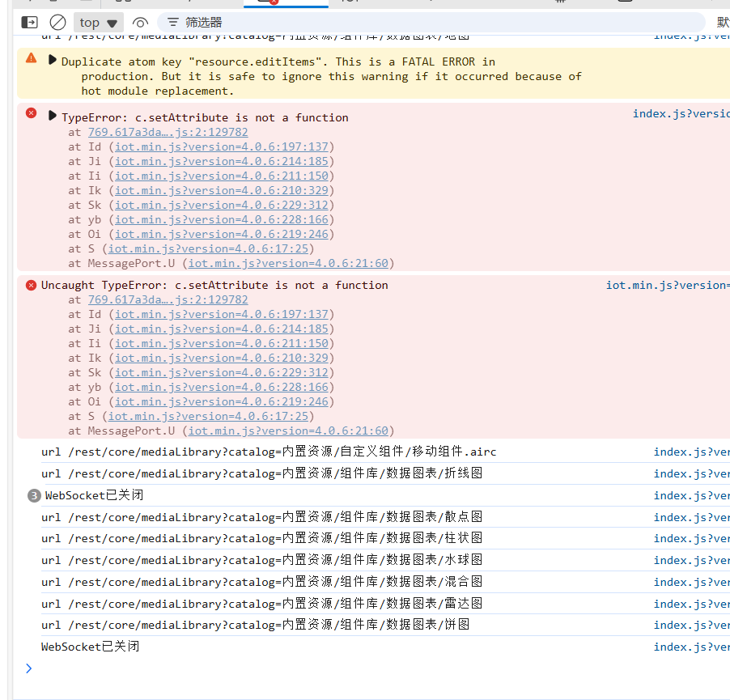Screen dimensions: 730x700
Task: Open index.js link on 饼图 row
Action: click(691, 625)
